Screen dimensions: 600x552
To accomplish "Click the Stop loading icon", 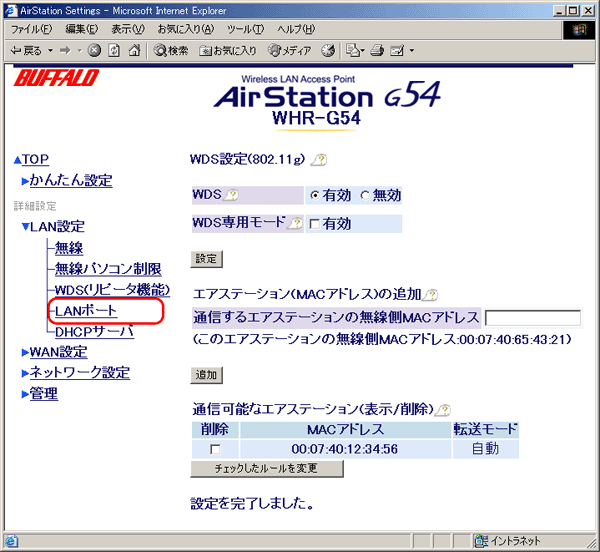I will (x=94, y=50).
